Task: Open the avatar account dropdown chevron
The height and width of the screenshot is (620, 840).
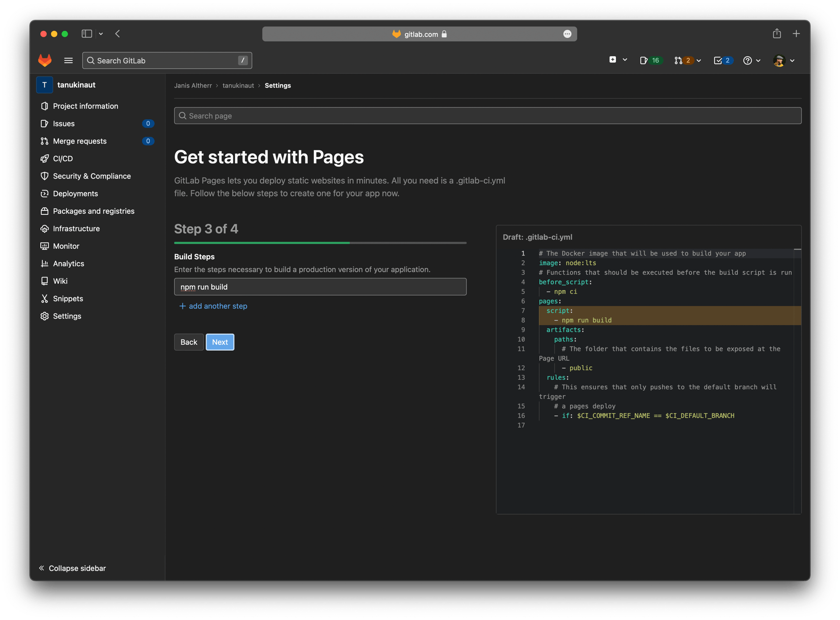Action: click(x=793, y=61)
